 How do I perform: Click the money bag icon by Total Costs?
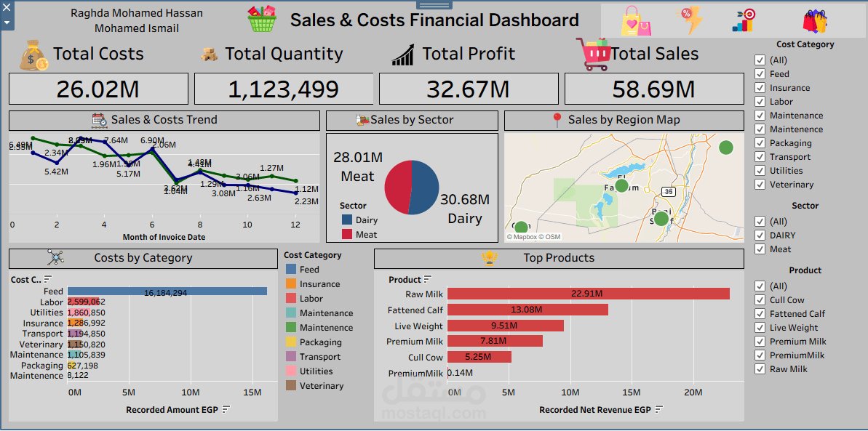33,55
